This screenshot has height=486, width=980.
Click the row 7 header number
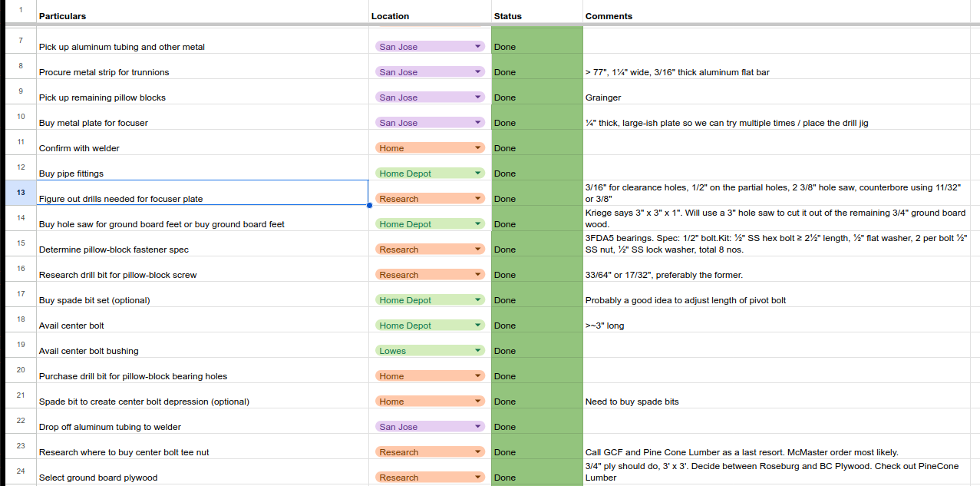tap(20, 41)
